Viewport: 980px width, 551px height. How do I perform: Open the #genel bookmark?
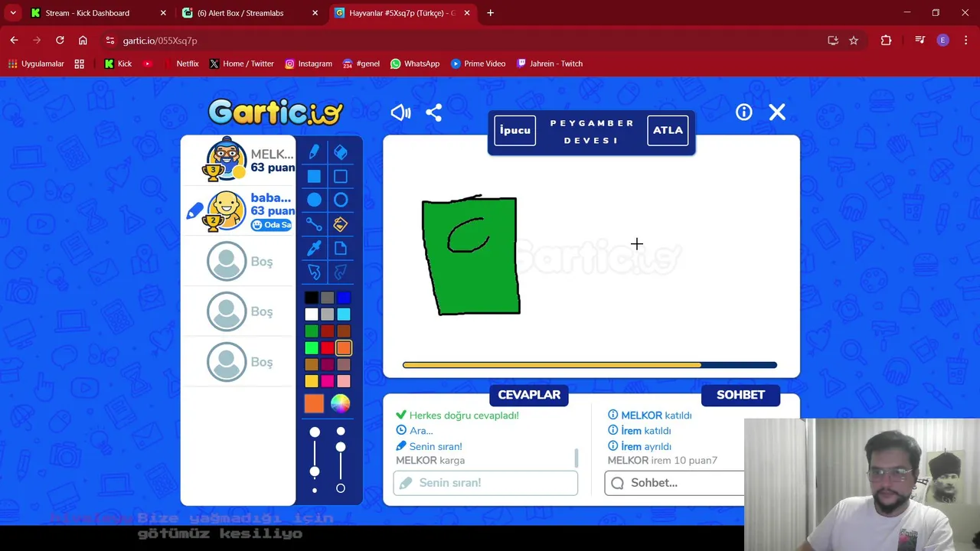(x=361, y=64)
